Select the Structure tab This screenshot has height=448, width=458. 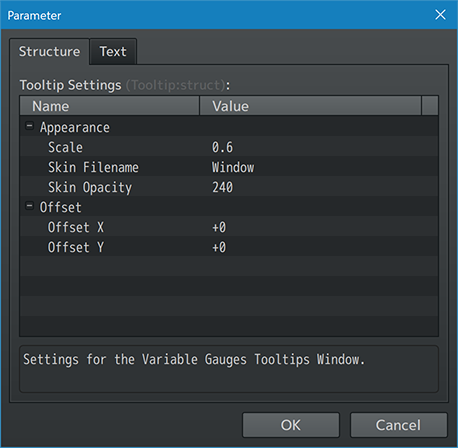point(49,52)
